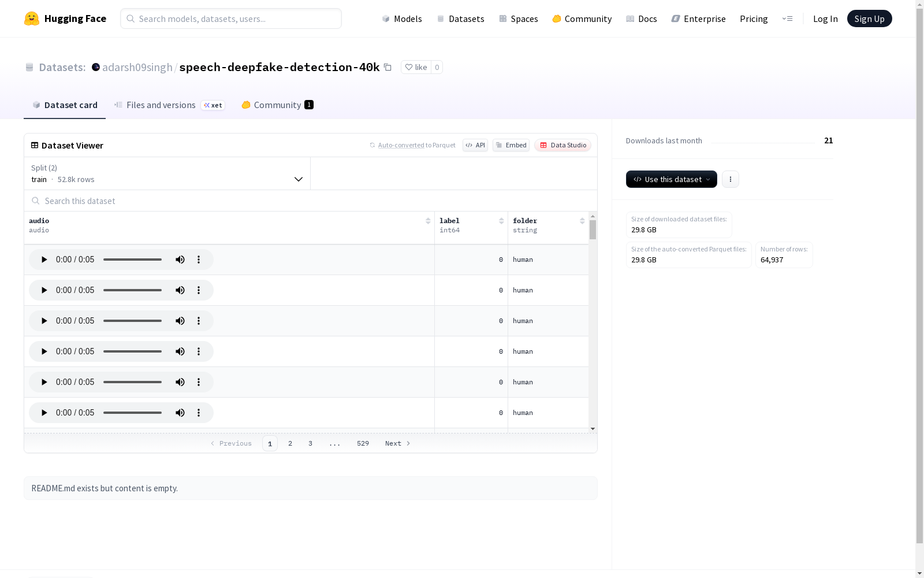Focus the global search field
The height and width of the screenshot is (578, 924).
(231, 18)
